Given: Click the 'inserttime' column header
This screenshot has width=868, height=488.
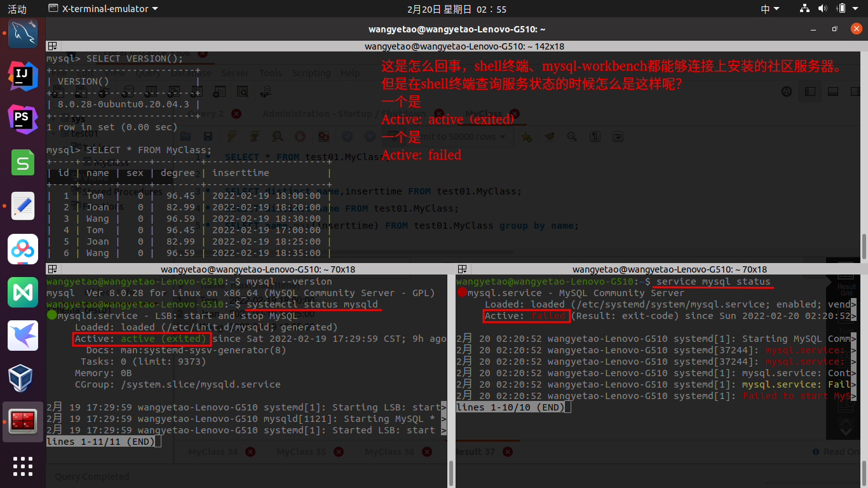Looking at the screenshot, I should (241, 173).
